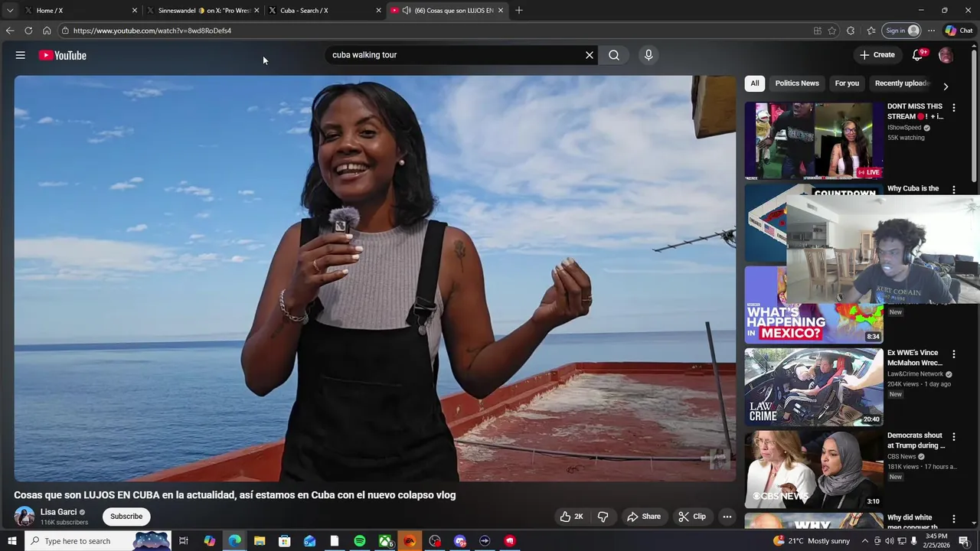The width and height of the screenshot is (980, 551).
Task: Click the browser Sign in button
Action: point(901,31)
